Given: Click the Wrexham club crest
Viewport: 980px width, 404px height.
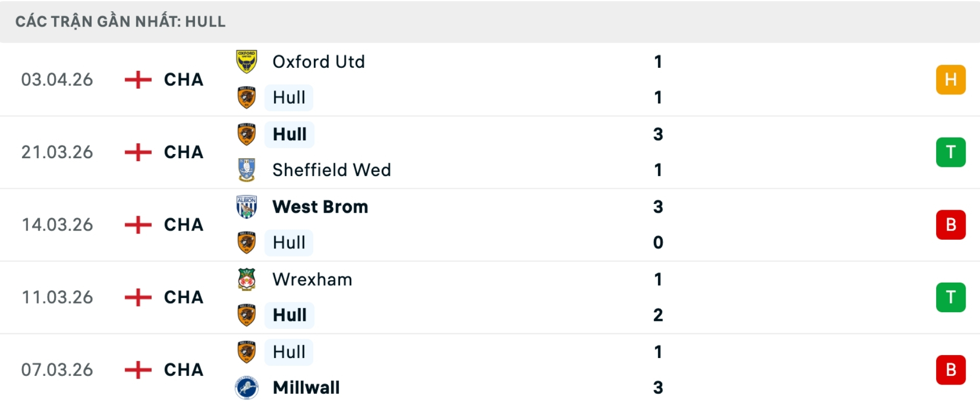Looking at the screenshot, I should [x=247, y=280].
